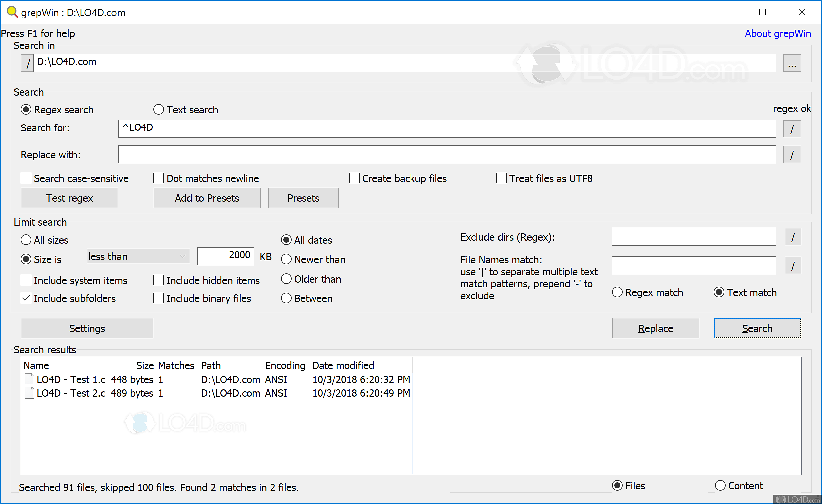The width and height of the screenshot is (822, 504).
Task: Uncheck Include subfolders option
Action: tap(26, 298)
